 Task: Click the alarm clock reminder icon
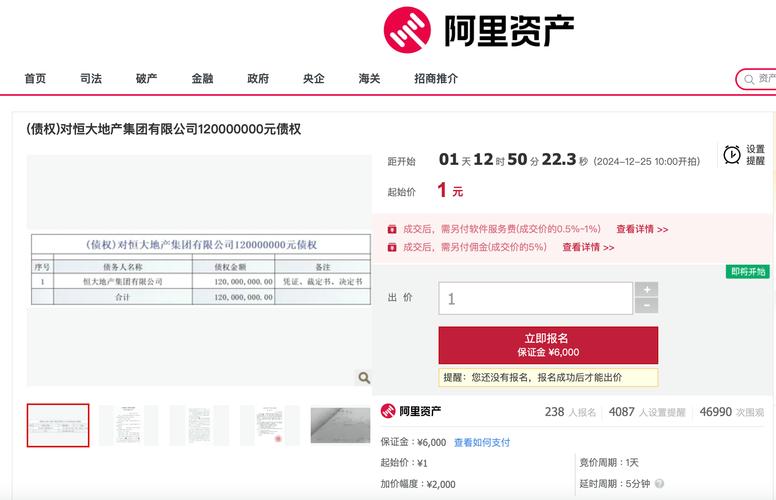pos(732,155)
